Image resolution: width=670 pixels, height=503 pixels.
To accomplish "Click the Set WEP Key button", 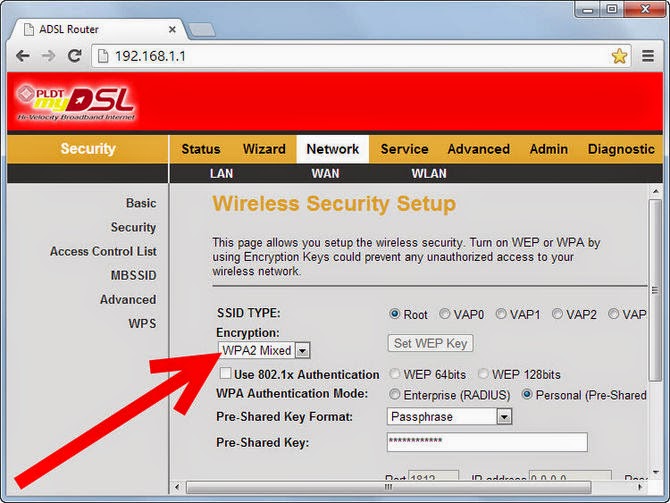I will pyautogui.click(x=430, y=343).
